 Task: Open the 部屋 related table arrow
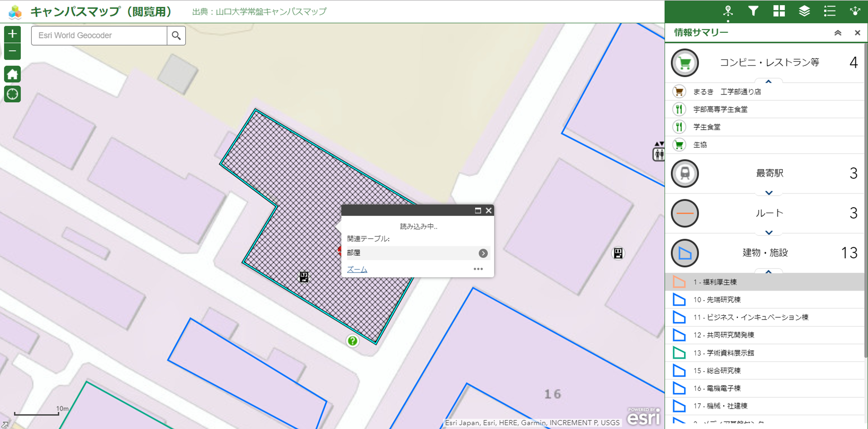[x=483, y=253]
